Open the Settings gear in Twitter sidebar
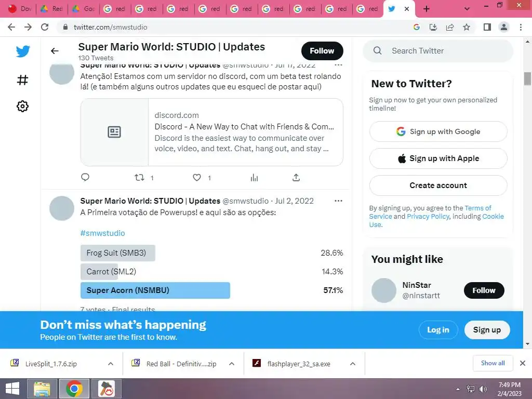Image resolution: width=532 pixels, height=399 pixels. [x=22, y=106]
